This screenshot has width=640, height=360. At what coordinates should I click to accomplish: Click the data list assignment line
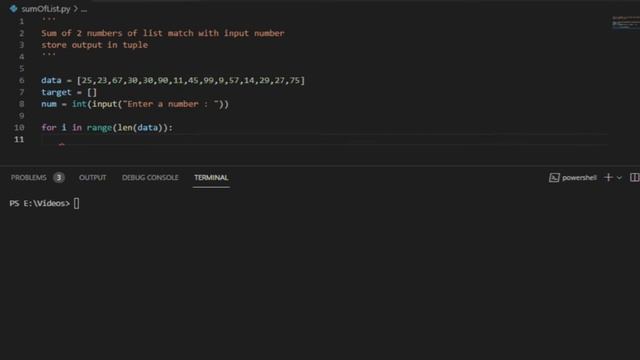tap(173, 80)
